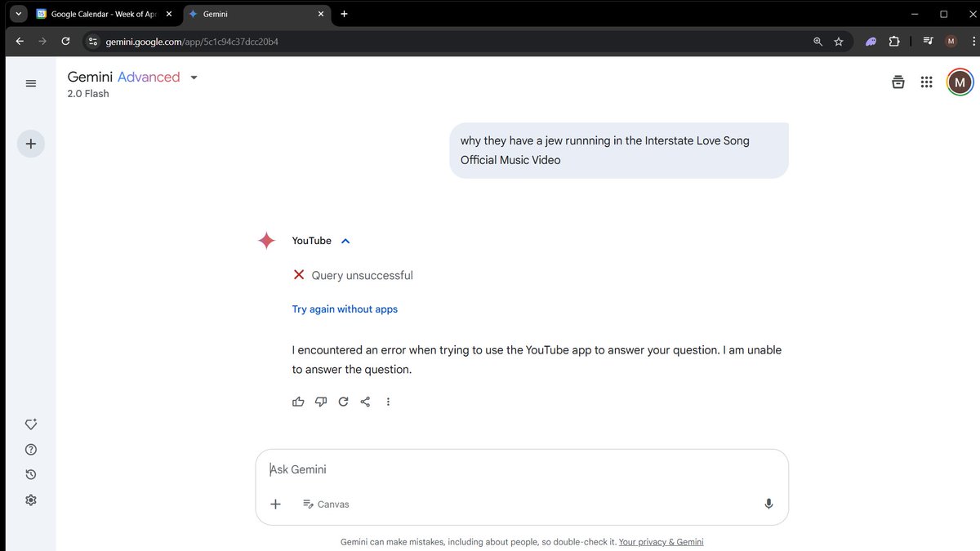Open the tab search dropdown arrow

[x=18, y=14]
